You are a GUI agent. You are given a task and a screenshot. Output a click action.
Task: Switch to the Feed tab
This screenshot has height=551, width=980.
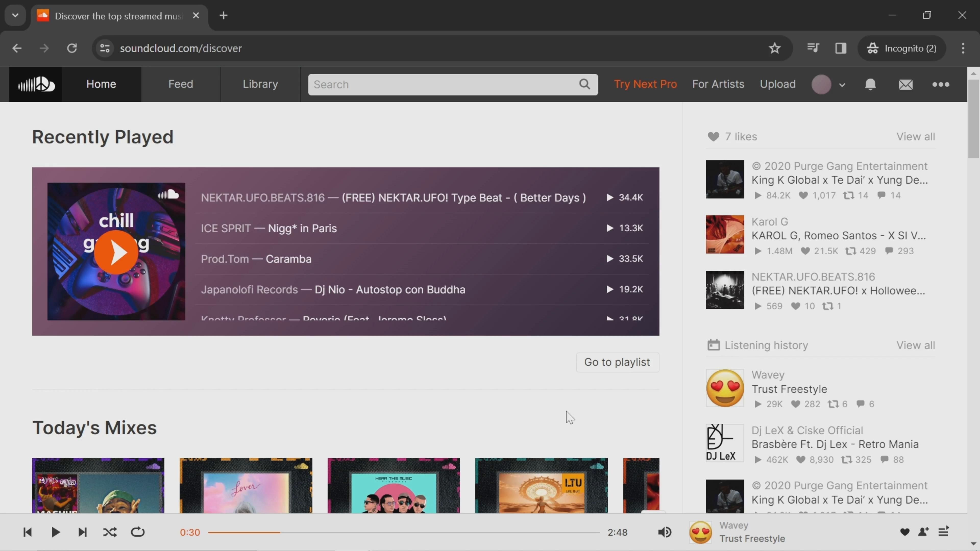coord(181,84)
